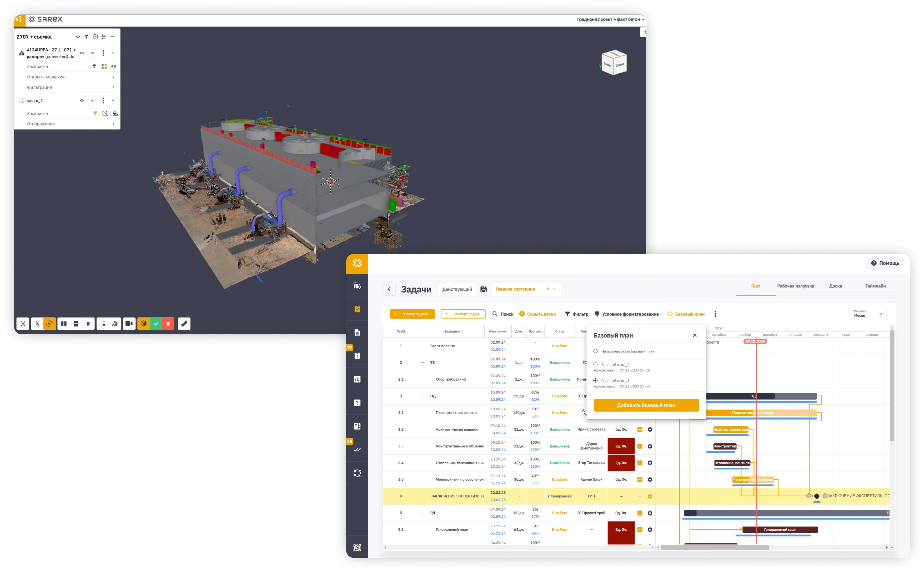The height and width of the screenshot is (572, 924).
Task: Click the fit-to-view frame icon
Action: [x=23, y=323]
